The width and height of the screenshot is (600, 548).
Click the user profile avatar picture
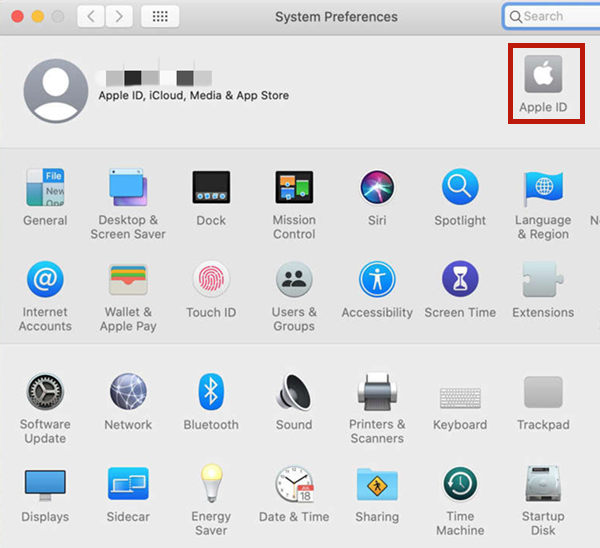click(56, 91)
